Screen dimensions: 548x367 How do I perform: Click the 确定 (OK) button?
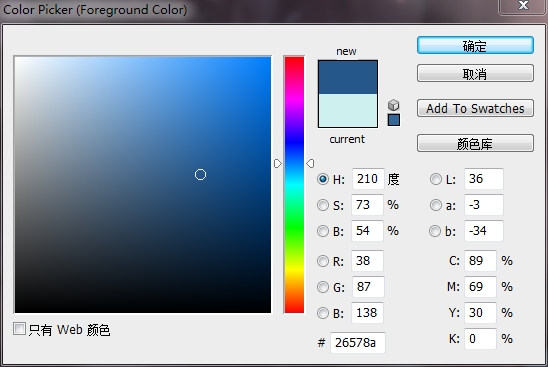[475, 45]
